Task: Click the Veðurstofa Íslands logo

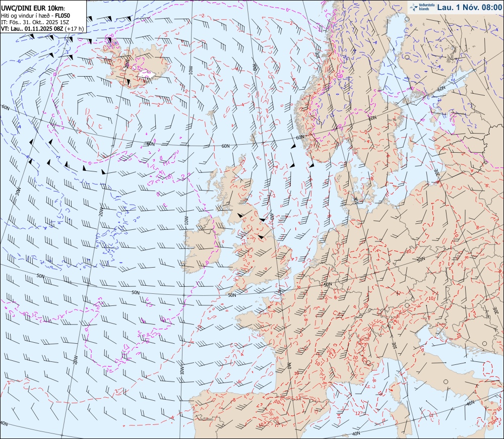Action: [x=423, y=7]
